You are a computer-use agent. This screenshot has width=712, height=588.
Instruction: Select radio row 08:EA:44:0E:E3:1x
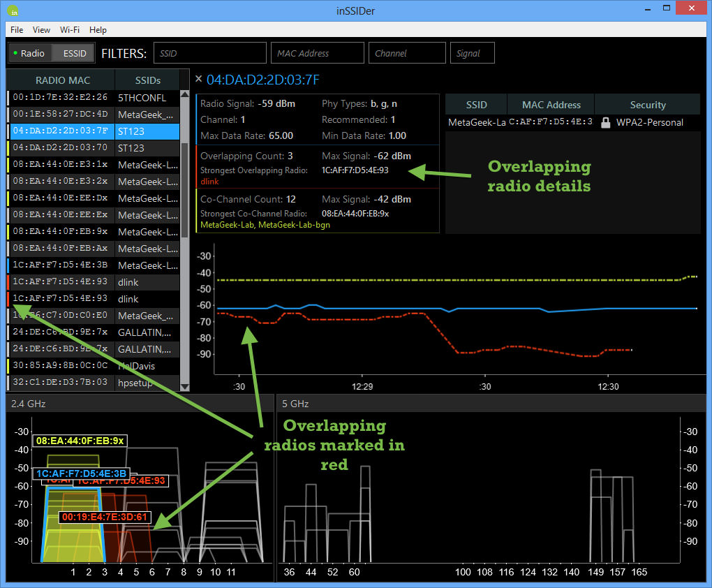tap(94, 165)
